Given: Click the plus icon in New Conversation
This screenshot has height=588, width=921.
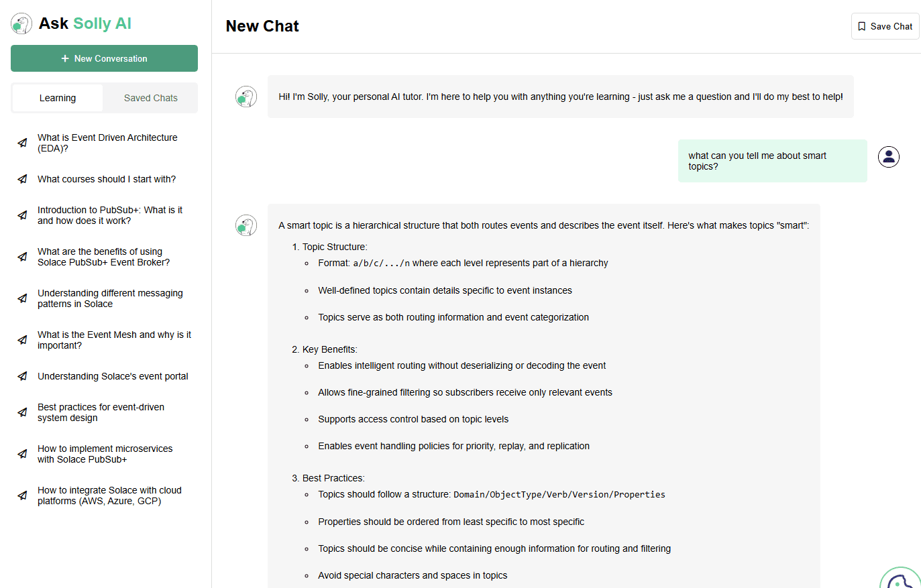Looking at the screenshot, I should coord(65,58).
